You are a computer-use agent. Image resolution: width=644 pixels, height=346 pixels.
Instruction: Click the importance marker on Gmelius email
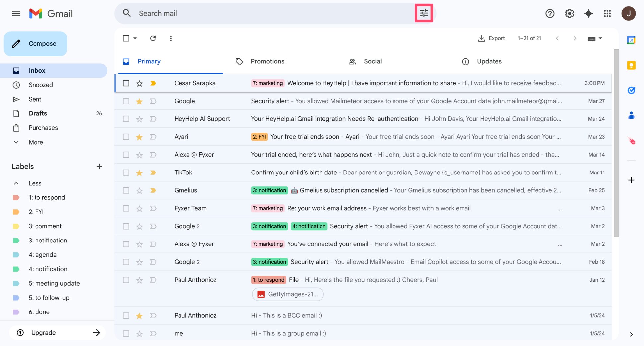tap(153, 190)
